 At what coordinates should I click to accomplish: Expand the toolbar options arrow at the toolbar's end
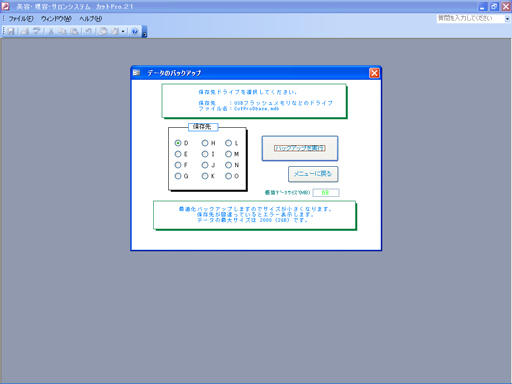144,32
